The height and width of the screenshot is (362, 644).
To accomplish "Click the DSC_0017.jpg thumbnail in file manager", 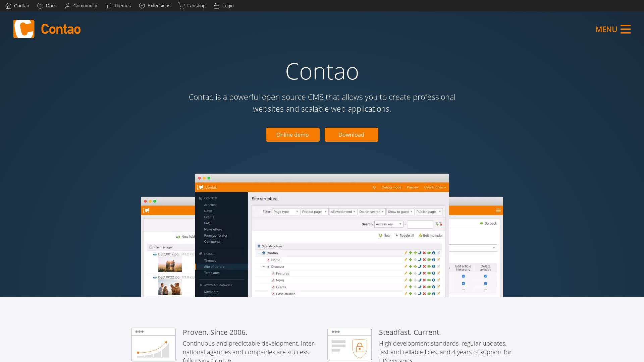I will click(x=170, y=266).
